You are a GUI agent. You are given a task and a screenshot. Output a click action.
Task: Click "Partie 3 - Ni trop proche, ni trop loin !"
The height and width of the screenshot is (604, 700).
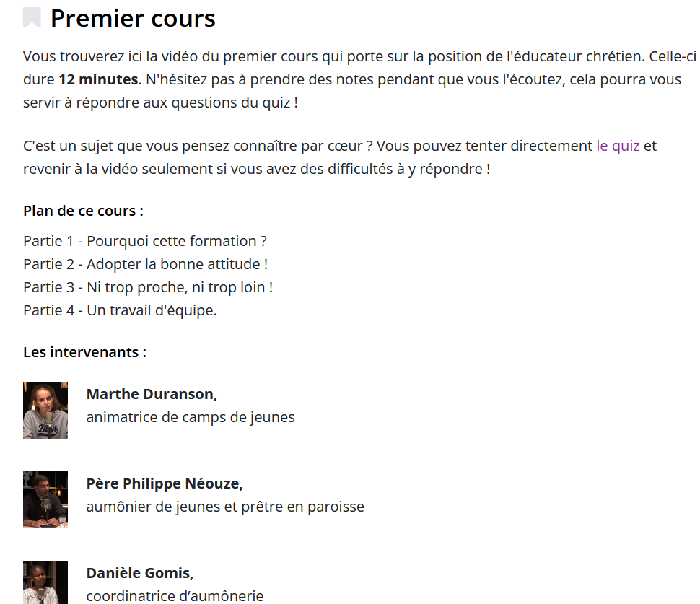[x=148, y=287]
